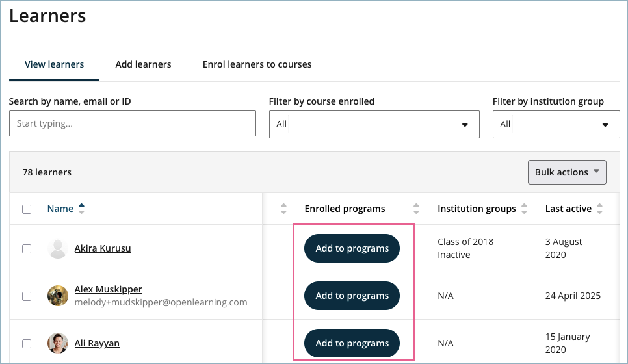Click sort arrows left of Enrolled programs
Screen dimensions: 628x364
point(283,209)
